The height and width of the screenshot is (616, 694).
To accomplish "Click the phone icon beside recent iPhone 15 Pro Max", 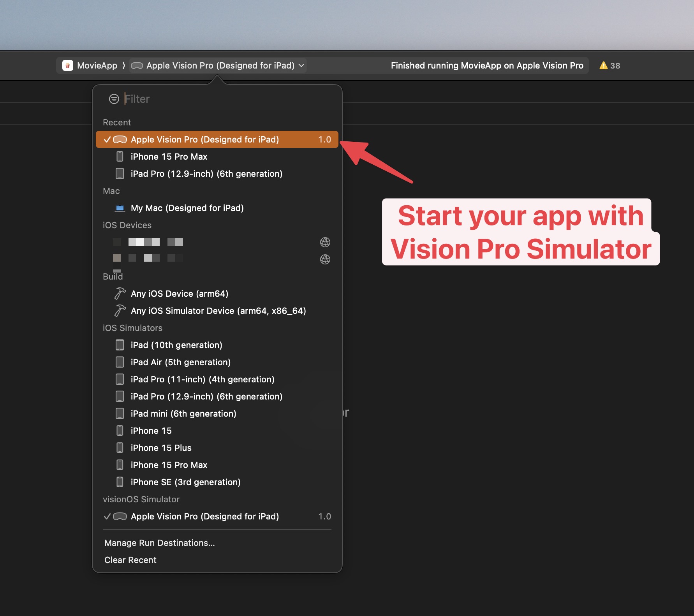I will (120, 157).
